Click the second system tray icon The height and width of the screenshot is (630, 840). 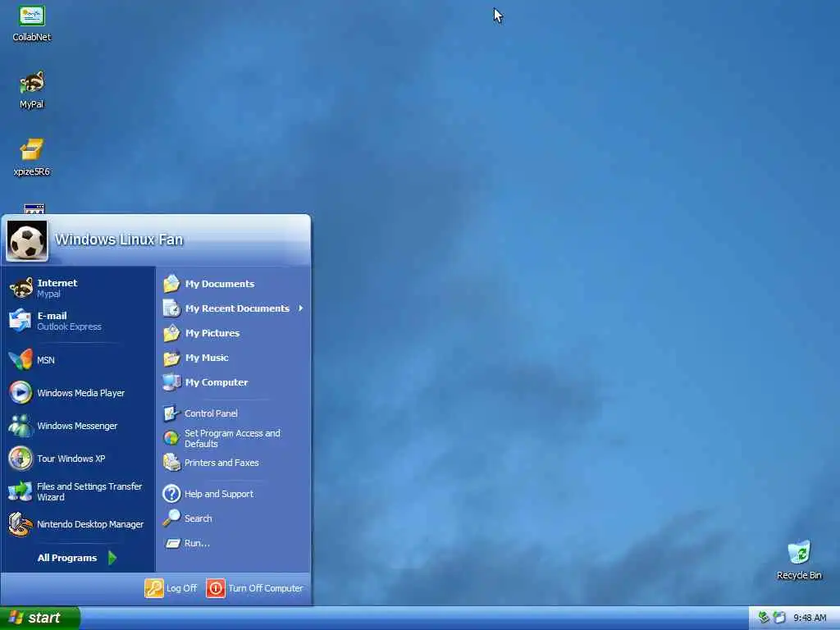(779, 618)
